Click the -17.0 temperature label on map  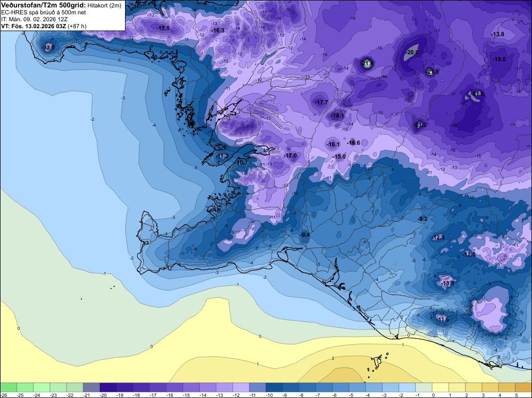pos(290,155)
